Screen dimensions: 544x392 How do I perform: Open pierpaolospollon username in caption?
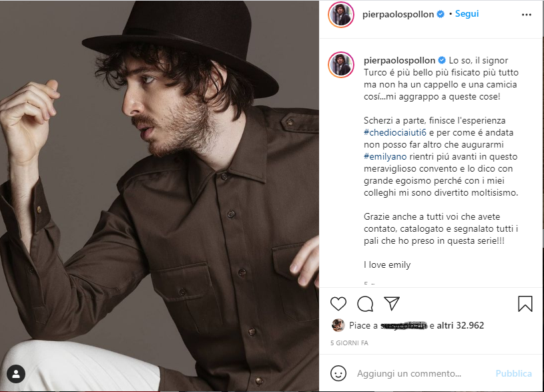coord(399,60)
